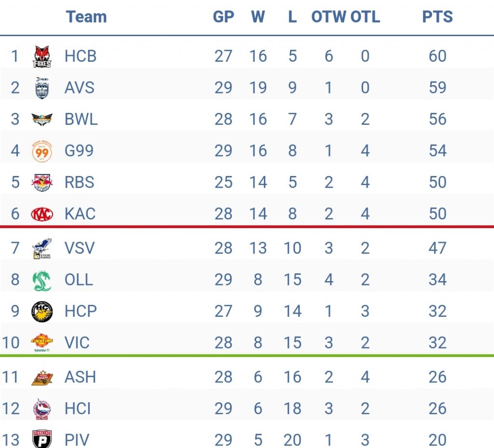The width and height of the screenshot is (494, 448).
Task: Click the ASH team logo
Action: tap(42, 378)
